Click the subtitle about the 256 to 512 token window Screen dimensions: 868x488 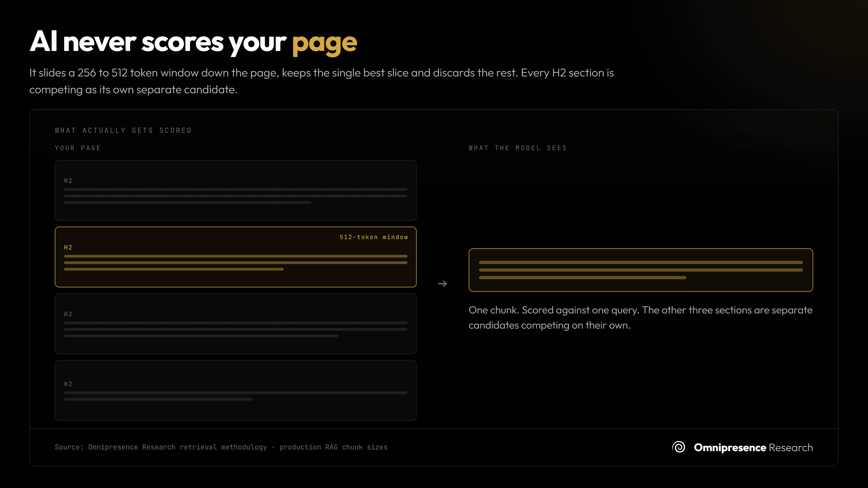[x=321, y=81]
